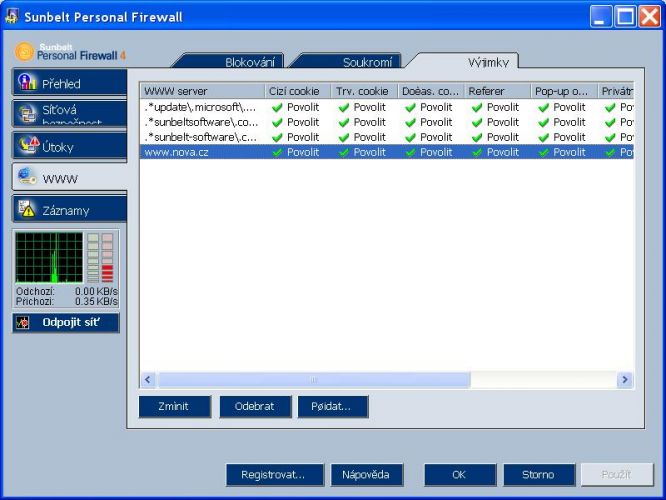This screenshot has width=666, height=500.
Task: Open the Síťová bezpečnost section
Action: [70, 114]
